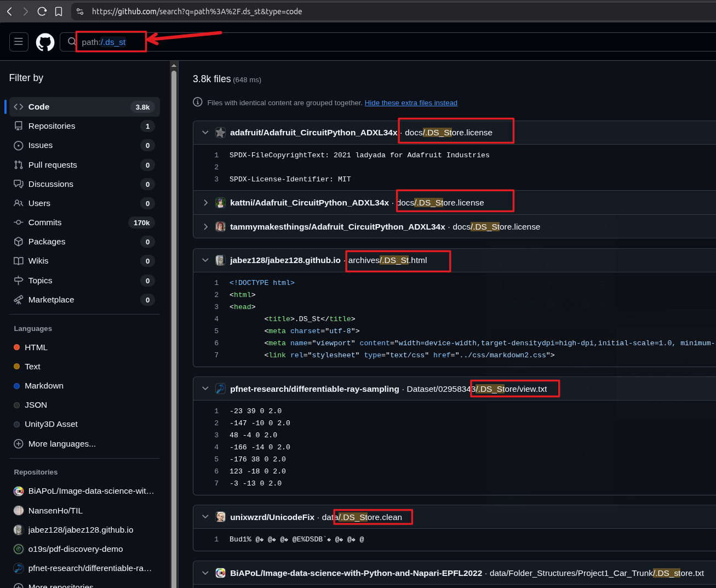Viewport: 716px width, 588px height.
Task: Click the Discussions speech-bubble icon
Action: (18, 184)
